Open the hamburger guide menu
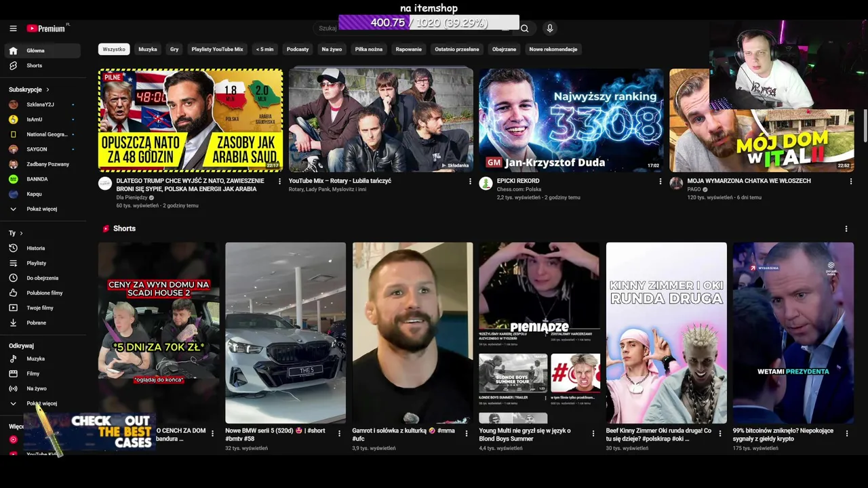 tap(13, 28)
